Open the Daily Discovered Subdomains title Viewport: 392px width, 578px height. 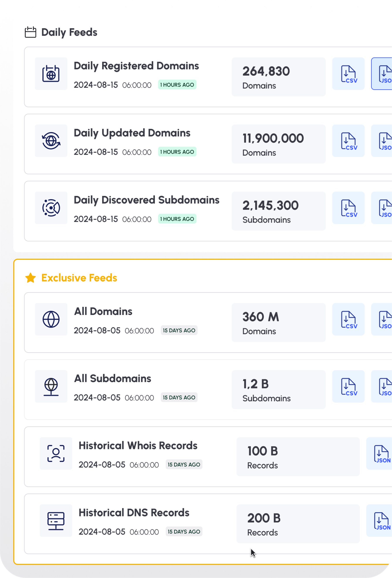point(146,200)
